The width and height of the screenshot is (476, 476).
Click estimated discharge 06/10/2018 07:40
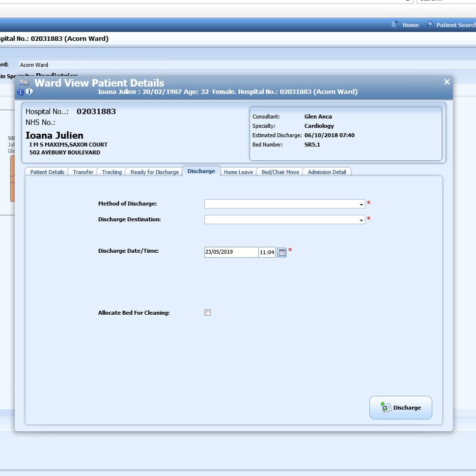click(x=330, y=135)
